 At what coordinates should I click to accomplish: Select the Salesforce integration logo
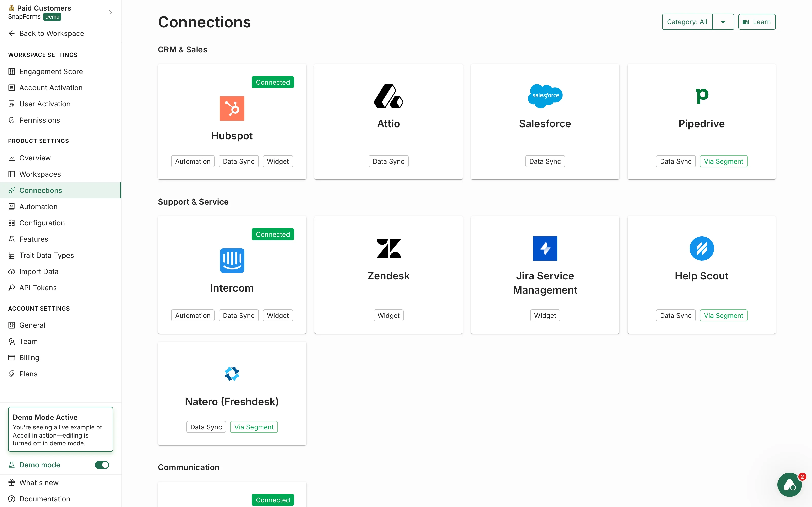coord(545,96)
